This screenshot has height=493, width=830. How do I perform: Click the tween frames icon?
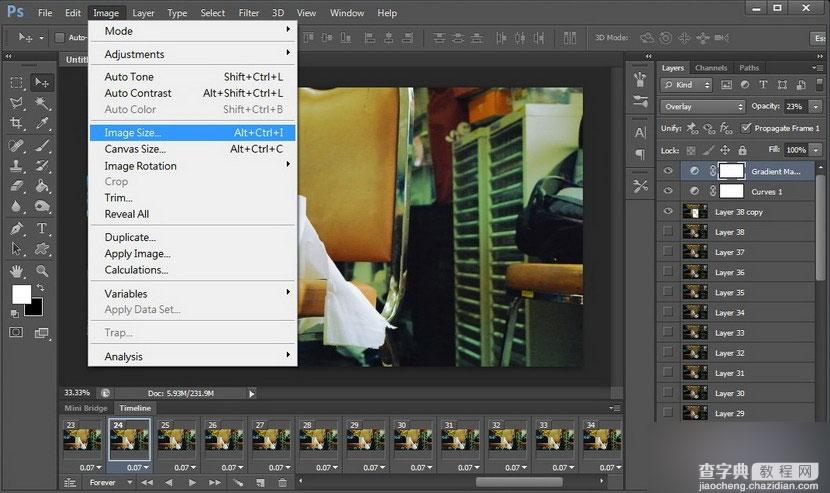pyautogui.click(x=239, y=482)
